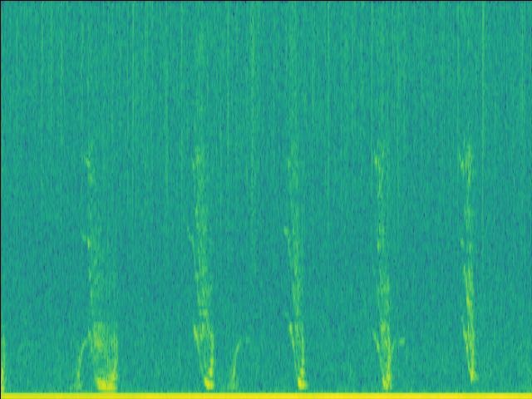
Task: Click the small bright spot right of fourth burst base
Action: [400, 341]
